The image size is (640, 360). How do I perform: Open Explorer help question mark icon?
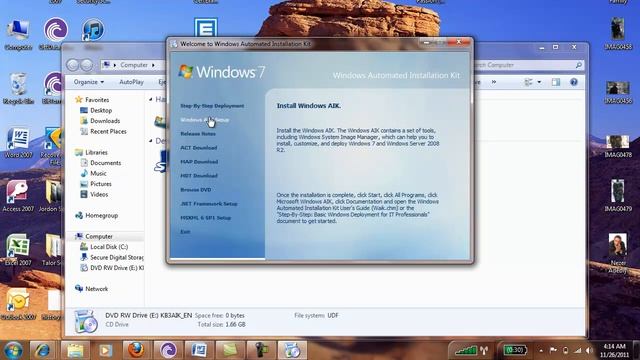574,82
